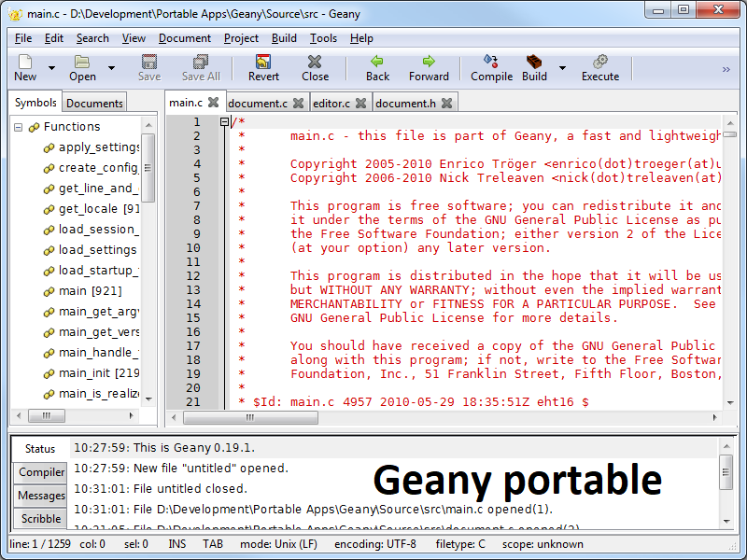747x560 pixels.
Task: Navigate Forward with green arrow
Action: pos(429,61)
